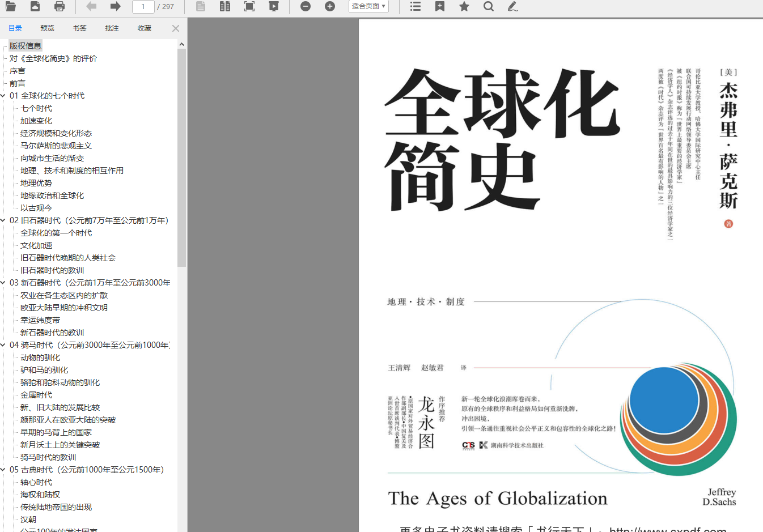Open the annotation pen tool
This screenshot has width=763, height=532.
click(x=513, y=6)
